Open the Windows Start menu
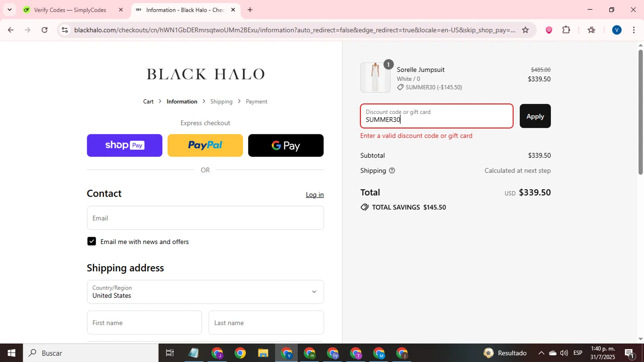 coord(11,353)
